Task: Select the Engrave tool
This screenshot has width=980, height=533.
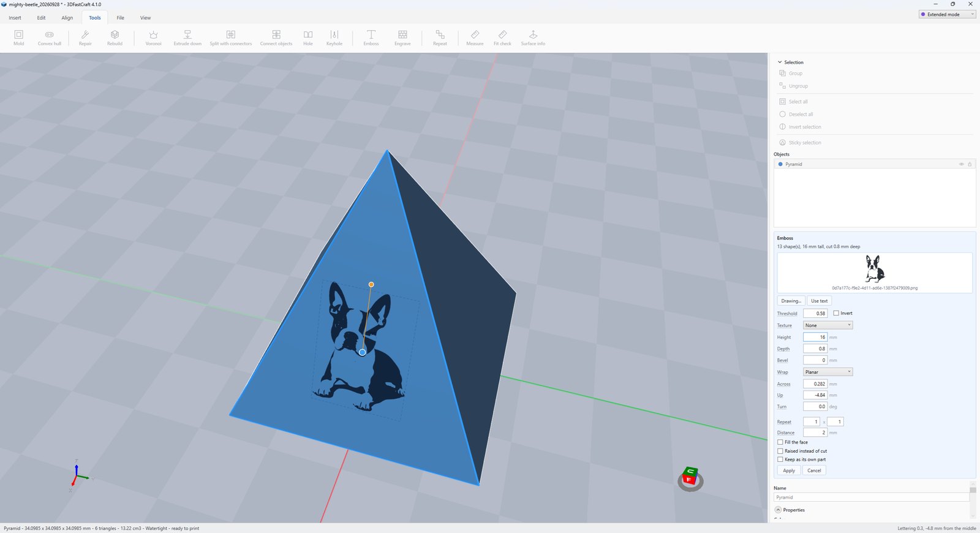Action: coord(402,37)
